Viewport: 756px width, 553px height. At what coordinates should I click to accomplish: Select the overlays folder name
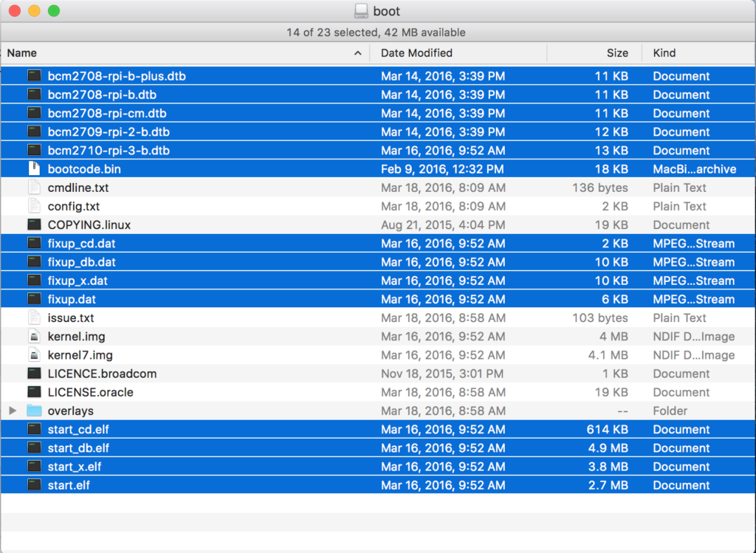70,411
